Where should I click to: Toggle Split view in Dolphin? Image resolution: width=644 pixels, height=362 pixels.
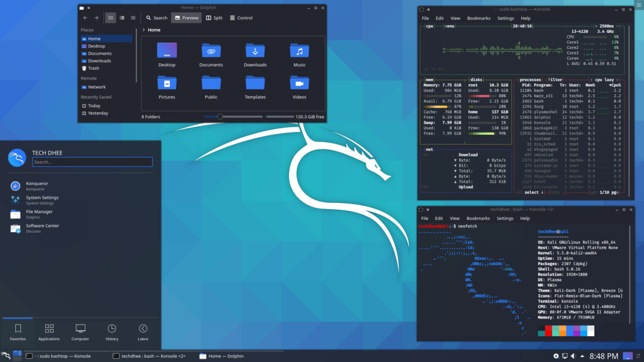214,18
